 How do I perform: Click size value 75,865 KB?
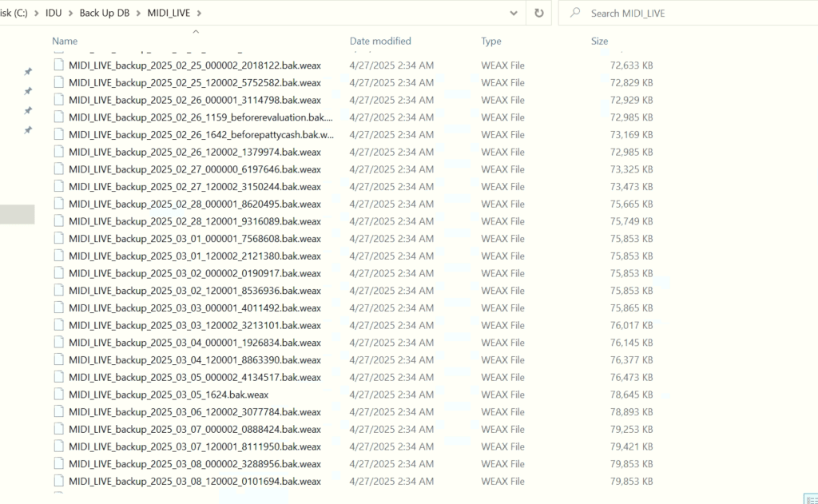pyautogui.click(x=631, y=308)
